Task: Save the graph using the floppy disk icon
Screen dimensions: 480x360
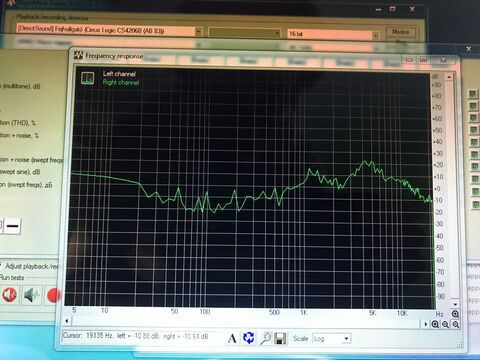Action: tap(280, 338)
